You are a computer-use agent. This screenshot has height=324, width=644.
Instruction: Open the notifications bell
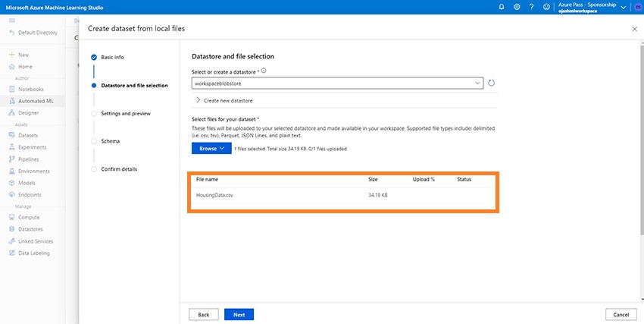tap(501, 7)
